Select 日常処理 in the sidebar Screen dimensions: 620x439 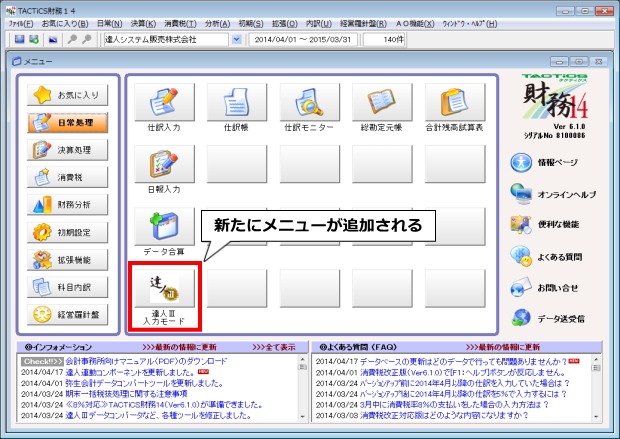click(68, 123)
